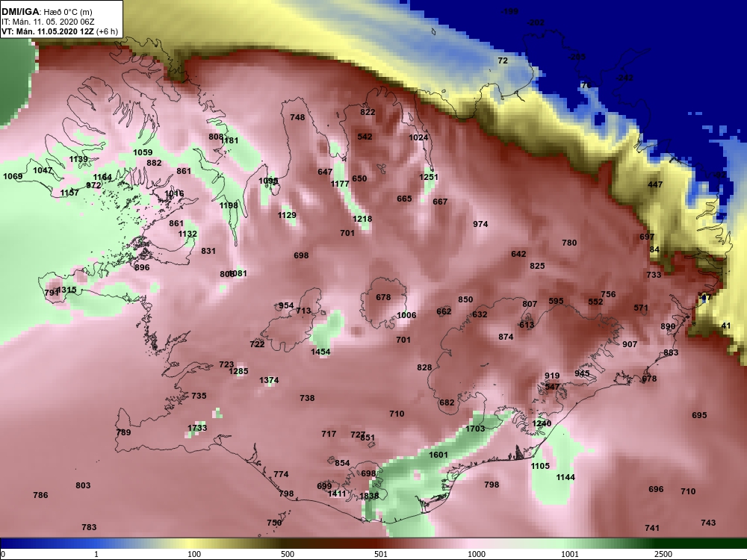Click the map value 447
The width and height of the screenshot is (747, 560).
[656, 184]
